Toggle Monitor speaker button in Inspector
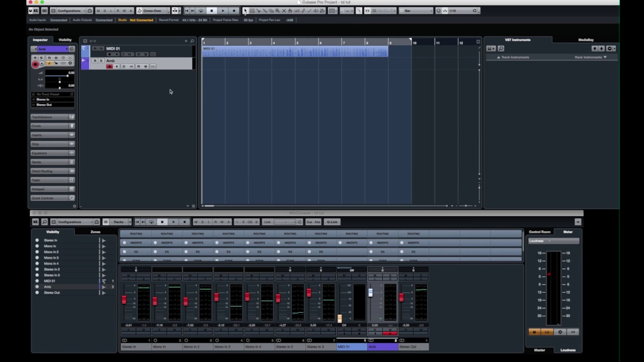 point(42,63)
